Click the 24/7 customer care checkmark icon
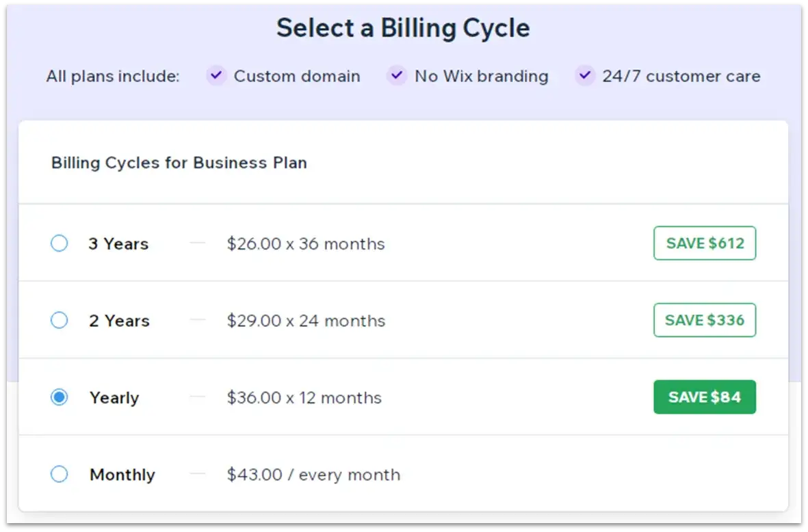This screenshot has width=808, height=532. [585, 75]
